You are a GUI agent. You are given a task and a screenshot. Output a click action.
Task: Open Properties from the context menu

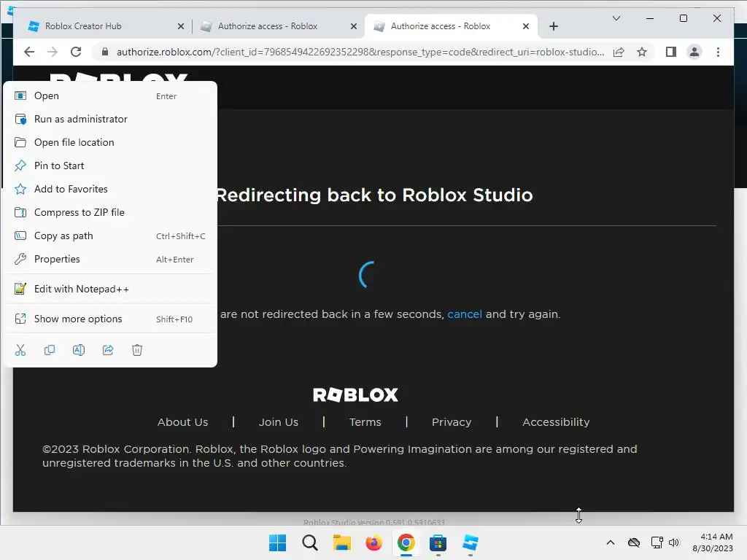pyautogui.click(x=110, y=259)
